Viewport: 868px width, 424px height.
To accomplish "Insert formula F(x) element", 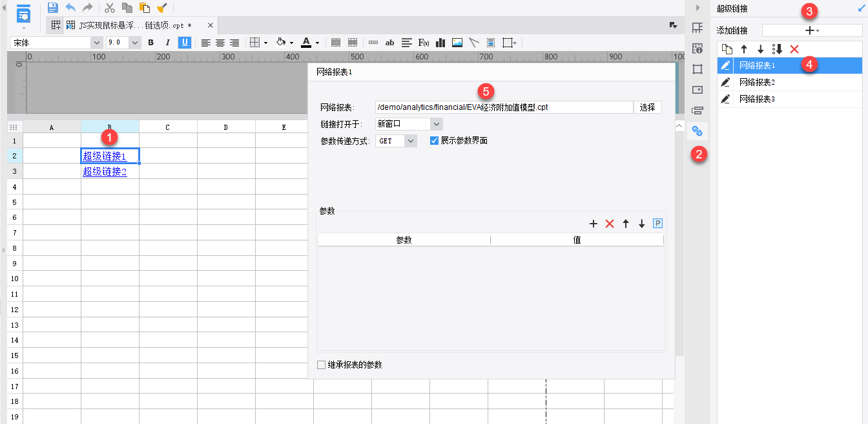I will (x=424, y=43).
